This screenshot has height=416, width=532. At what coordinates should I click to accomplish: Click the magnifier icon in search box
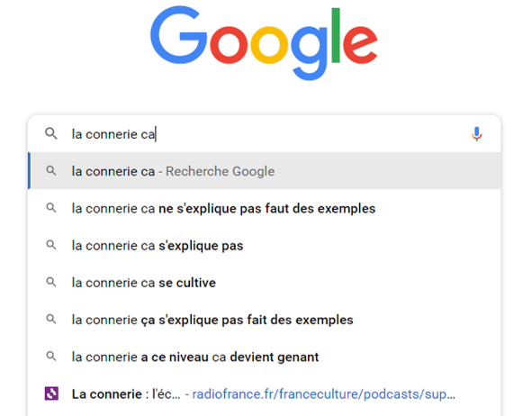tap(51, 133)
